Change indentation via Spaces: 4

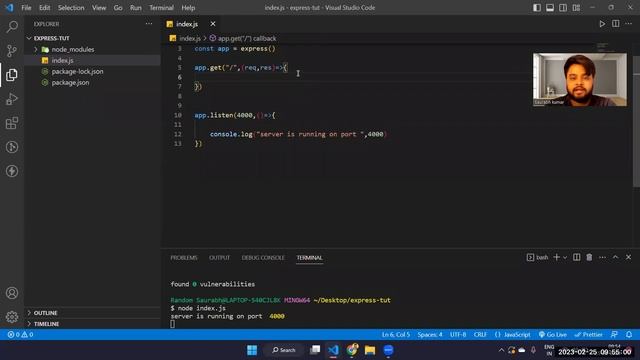(x=430, y=335)
